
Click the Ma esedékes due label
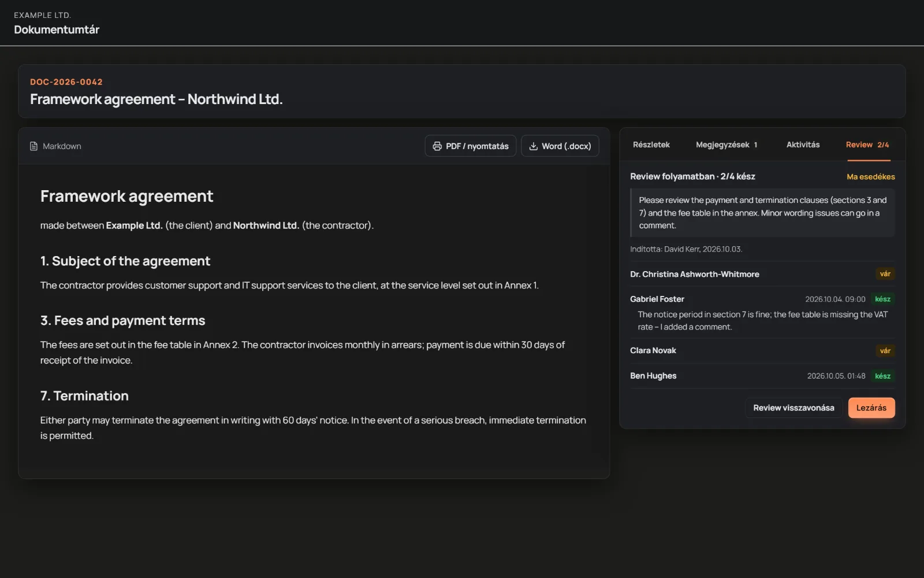tap(871, 177)
